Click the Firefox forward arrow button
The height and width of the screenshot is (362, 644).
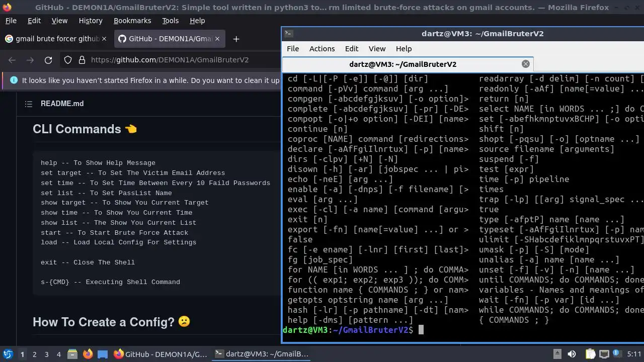click(x=30, y=60)
